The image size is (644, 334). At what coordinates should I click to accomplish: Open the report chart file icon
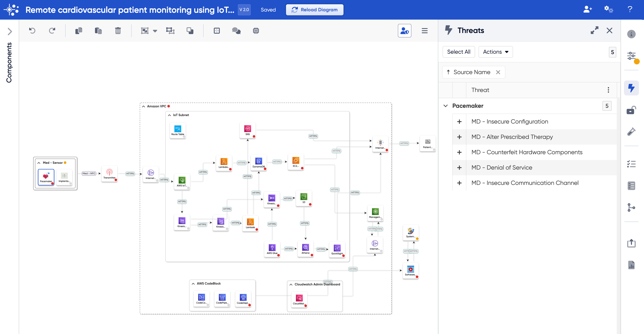[x=631, y=265]
